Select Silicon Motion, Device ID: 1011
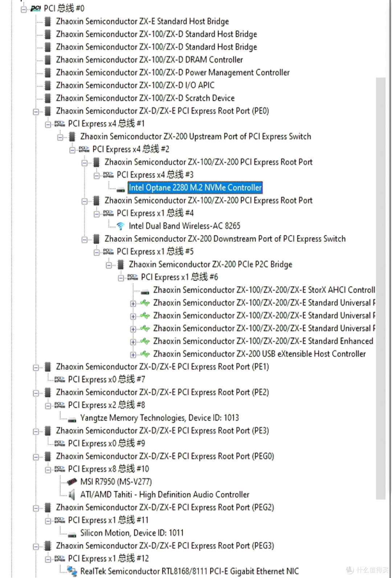Viewport: 392px width, 578px height. click(132, 533)
